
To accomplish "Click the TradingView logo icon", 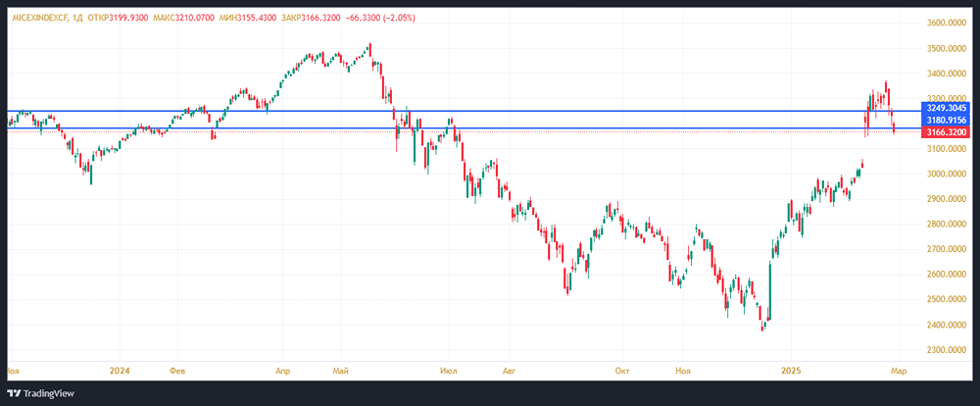I will tap(14, 392).
